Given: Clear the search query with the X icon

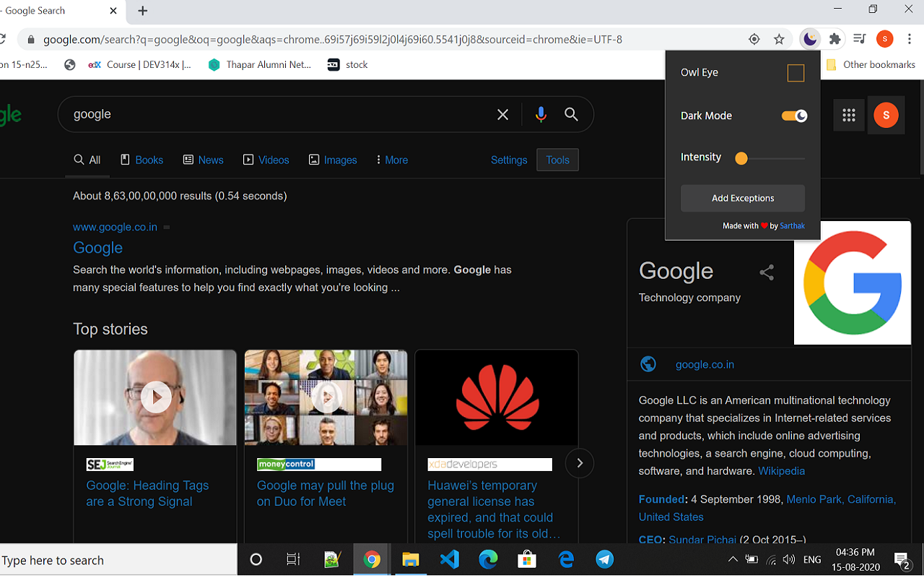Looking at the screenshot, I should [502, 113].
